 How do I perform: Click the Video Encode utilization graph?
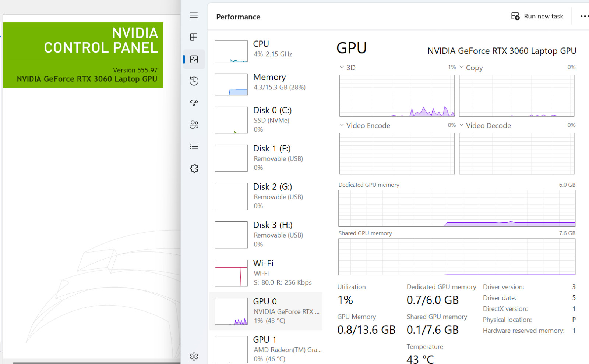397,153
